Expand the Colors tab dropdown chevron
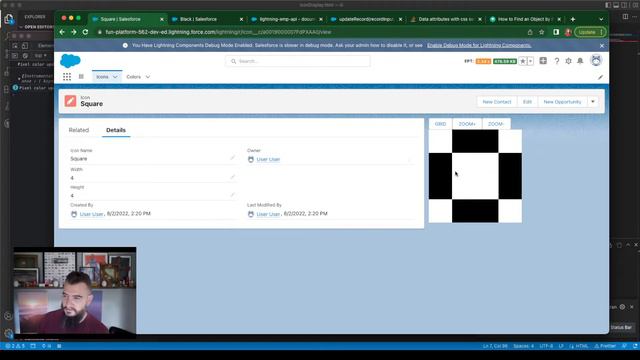 coord(148,77)
